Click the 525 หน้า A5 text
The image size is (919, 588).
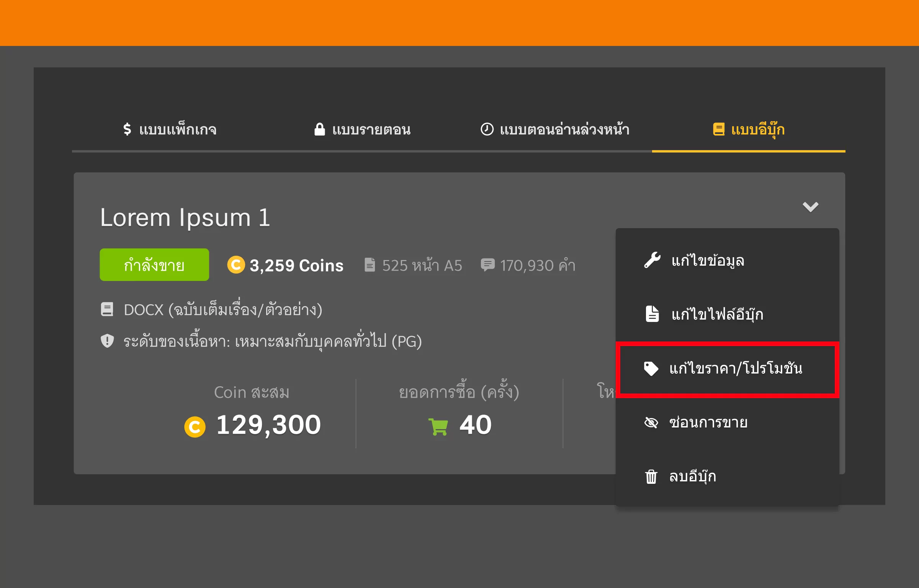pos(422,265)
